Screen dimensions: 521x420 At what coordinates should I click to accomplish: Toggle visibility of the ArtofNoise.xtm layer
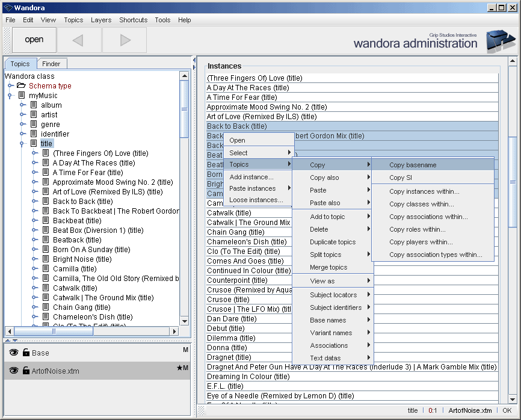coord(13,369)
